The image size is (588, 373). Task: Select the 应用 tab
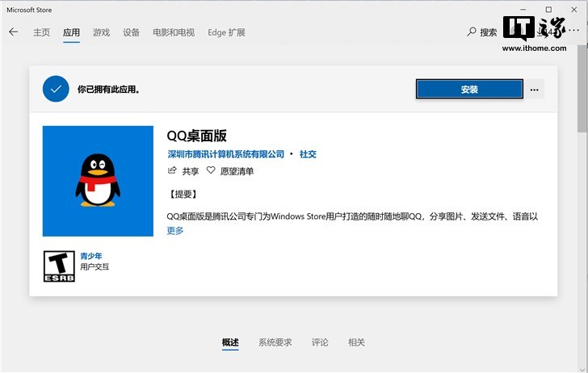pos(71,32)
